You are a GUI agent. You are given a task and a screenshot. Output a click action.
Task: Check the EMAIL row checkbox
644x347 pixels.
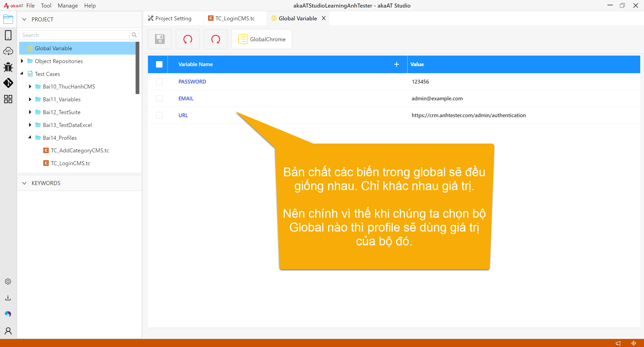point(159,98)
